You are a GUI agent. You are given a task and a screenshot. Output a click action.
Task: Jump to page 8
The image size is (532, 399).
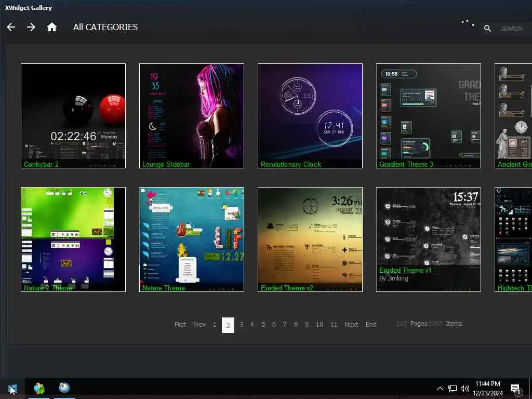tap(296, 325)
